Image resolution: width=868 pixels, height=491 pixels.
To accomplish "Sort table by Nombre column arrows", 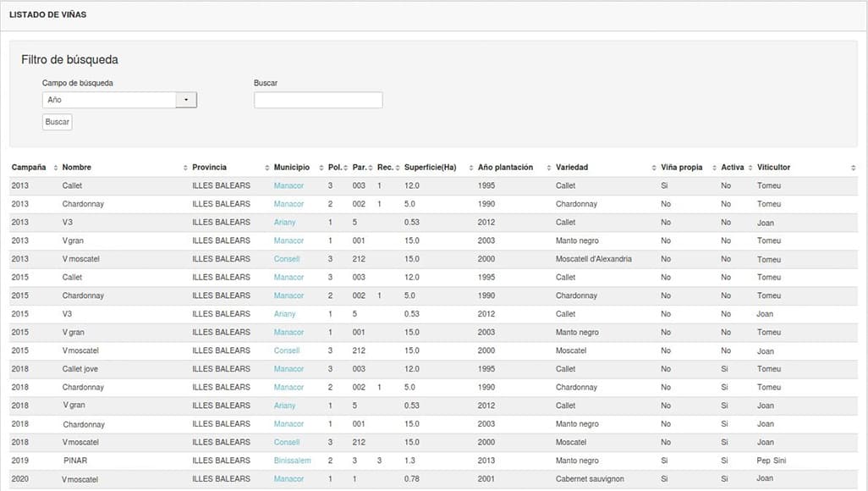I will pyautogui.click(x=185, y=168).
